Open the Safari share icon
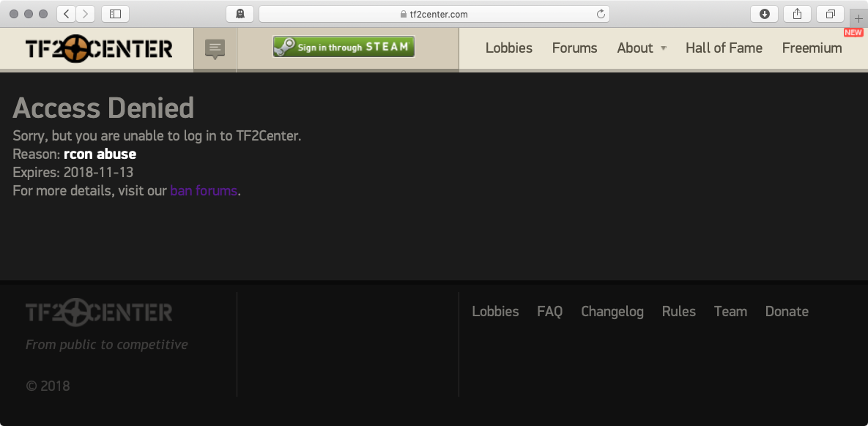868x426 pixels. tap(797, 14)
